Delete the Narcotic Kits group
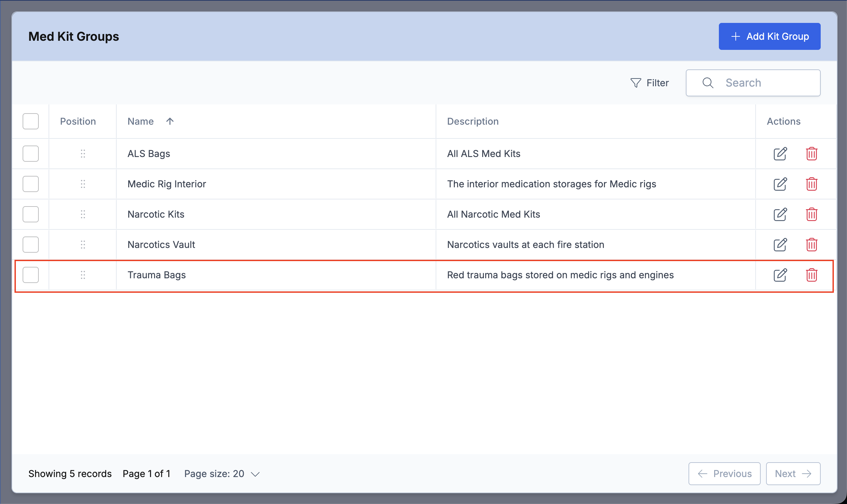Image resolution: width=847 pixels, height=504 pixels. click(812, 214)
